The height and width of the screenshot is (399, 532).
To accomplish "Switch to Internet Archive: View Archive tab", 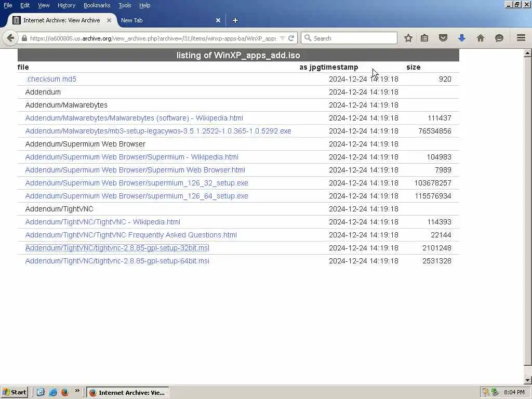I will (x=61, y=20).
